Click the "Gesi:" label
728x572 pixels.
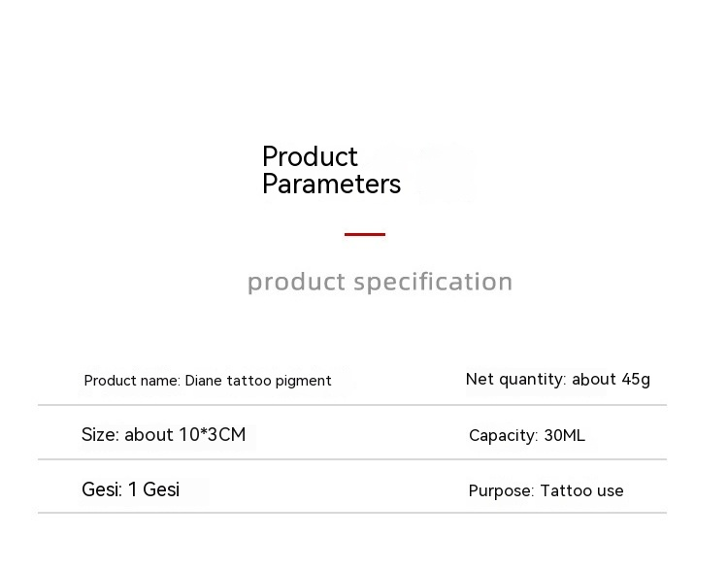(102, 489)
